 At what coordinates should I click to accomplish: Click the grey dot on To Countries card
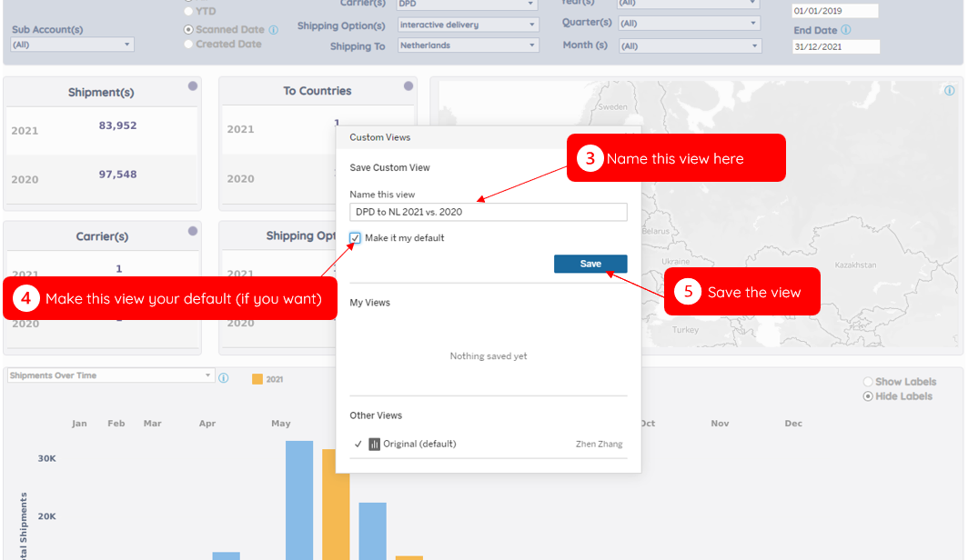408,85
